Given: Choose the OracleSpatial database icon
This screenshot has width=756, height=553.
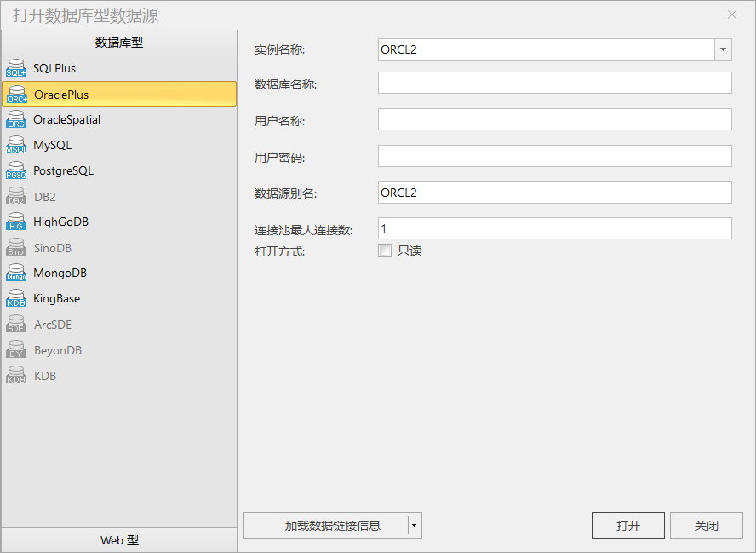Looking at the screenshot, I should (x=16, y=119).
